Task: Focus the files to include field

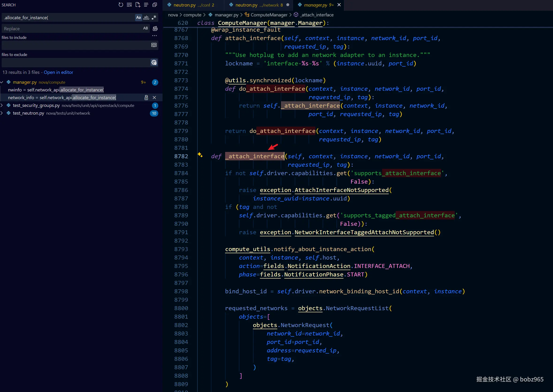Action: pos(76,45)
